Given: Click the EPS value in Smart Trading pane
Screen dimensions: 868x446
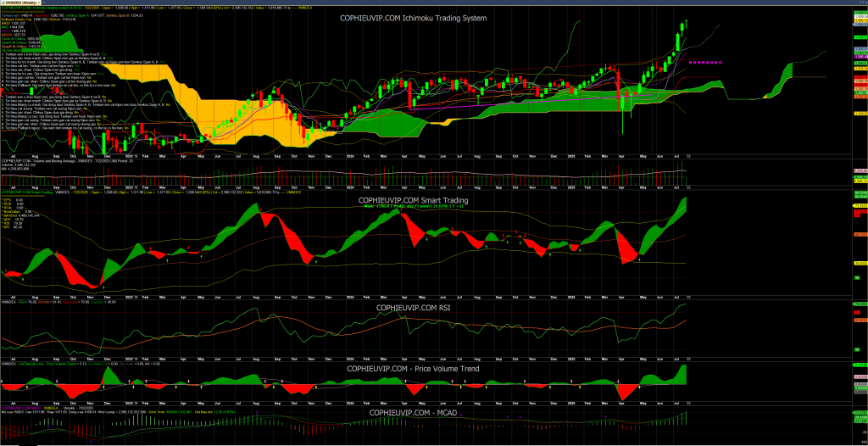Looking at the screenshot, I should (19, 200).
